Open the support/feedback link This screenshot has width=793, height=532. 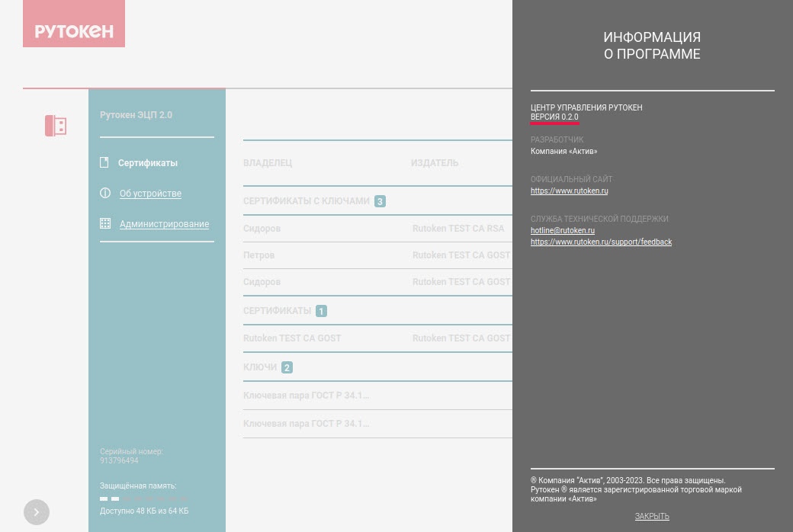(601, 242)
